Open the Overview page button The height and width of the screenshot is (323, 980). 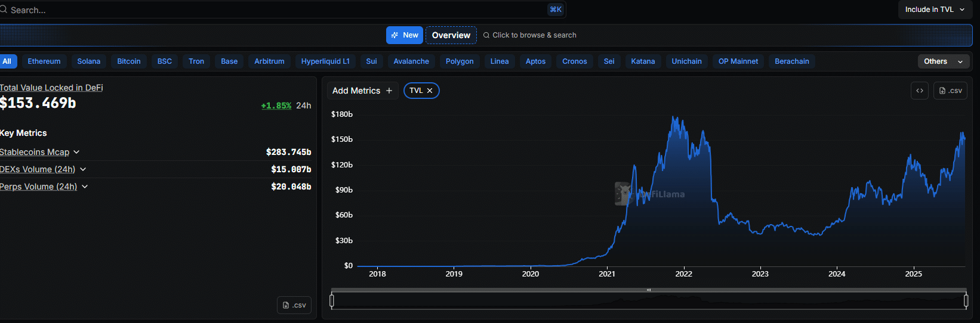(x=451, y=35)
